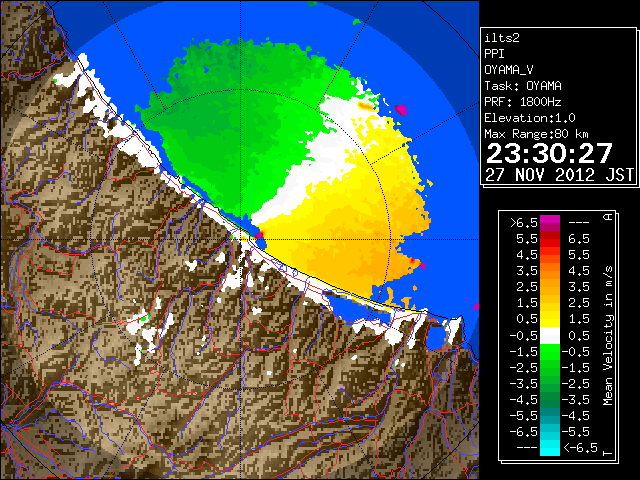
Task: Click the 23:30:27 timestamp
Action: pos(549,153)
